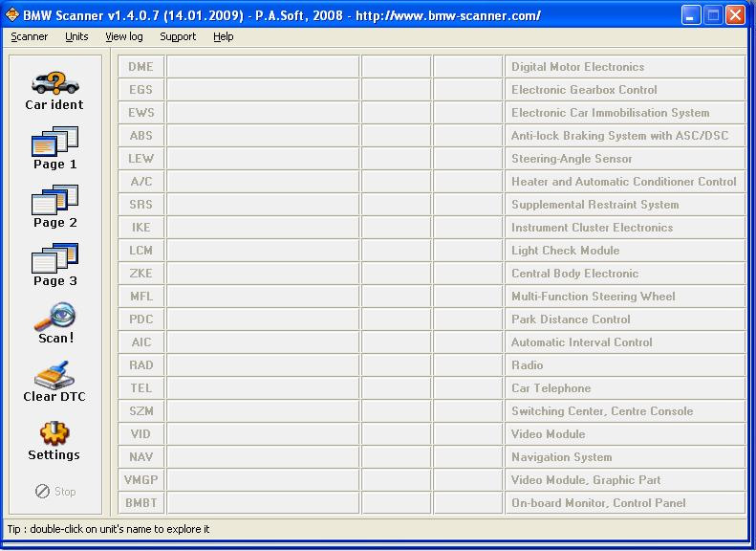This screenshot has height=551, width=756.
Task: Open the Units menu
Action: (76, 36)
